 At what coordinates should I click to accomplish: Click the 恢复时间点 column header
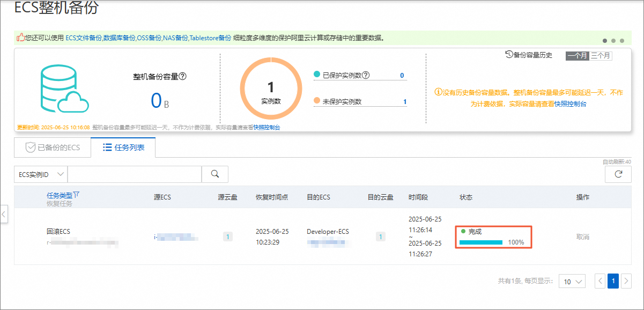[272, 197]
